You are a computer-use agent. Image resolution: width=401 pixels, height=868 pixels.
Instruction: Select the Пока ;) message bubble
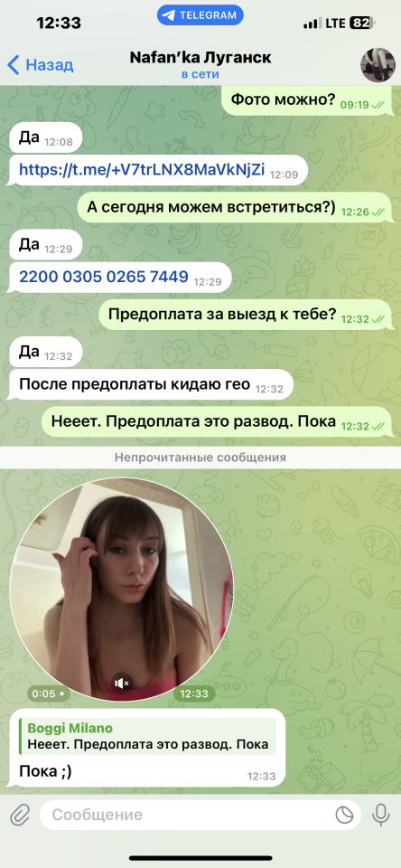click(x=147, y=748)
